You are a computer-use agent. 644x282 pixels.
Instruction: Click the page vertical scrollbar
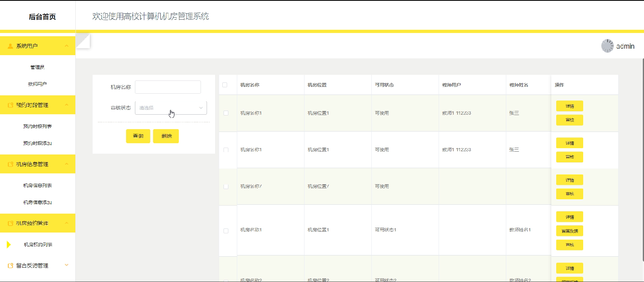643,160
